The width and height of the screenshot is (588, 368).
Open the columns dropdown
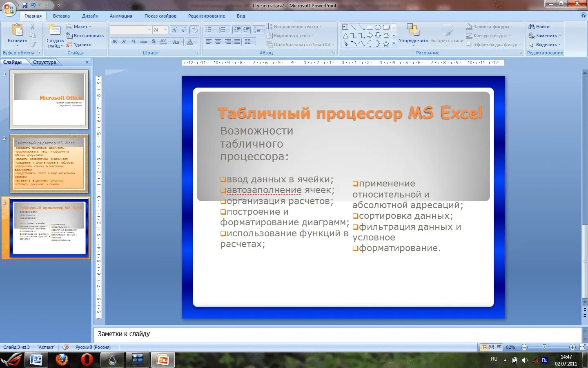(249, 42)
